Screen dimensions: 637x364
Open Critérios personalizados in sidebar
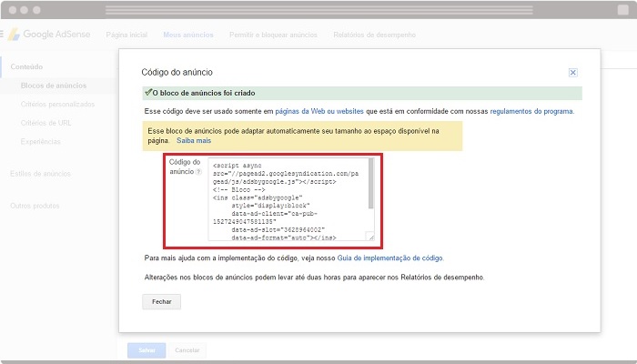(x=57, y=105)
